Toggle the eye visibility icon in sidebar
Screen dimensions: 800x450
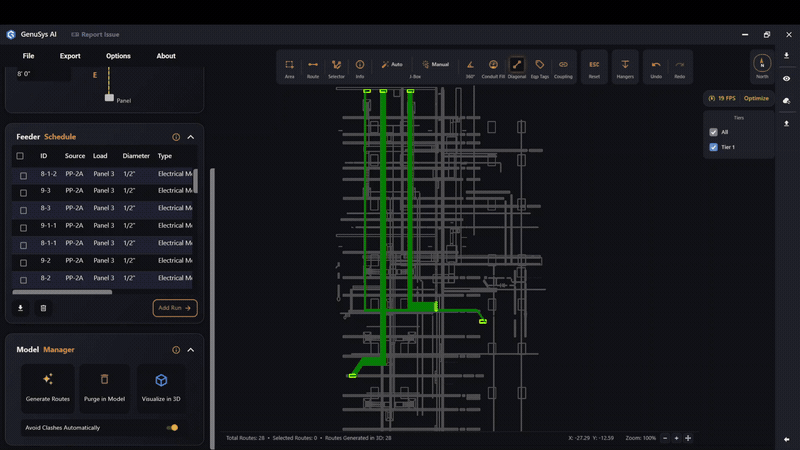pos(787,79)
